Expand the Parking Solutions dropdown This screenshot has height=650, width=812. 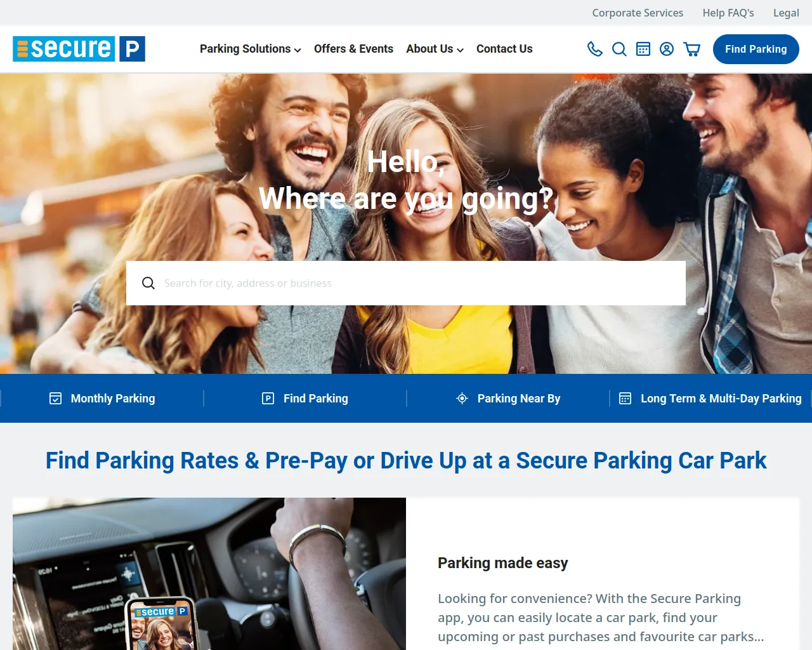[x=251, y=49]
